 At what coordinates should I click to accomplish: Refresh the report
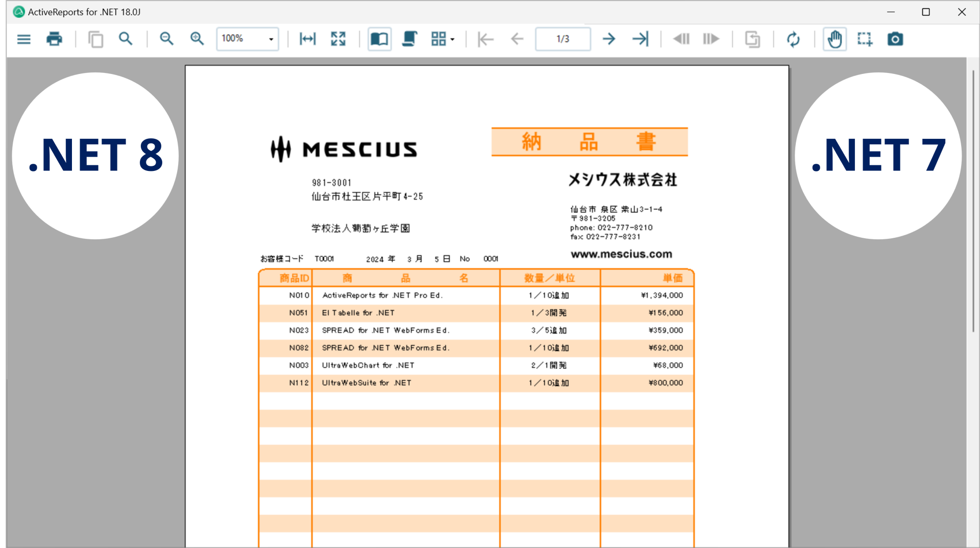793,39
